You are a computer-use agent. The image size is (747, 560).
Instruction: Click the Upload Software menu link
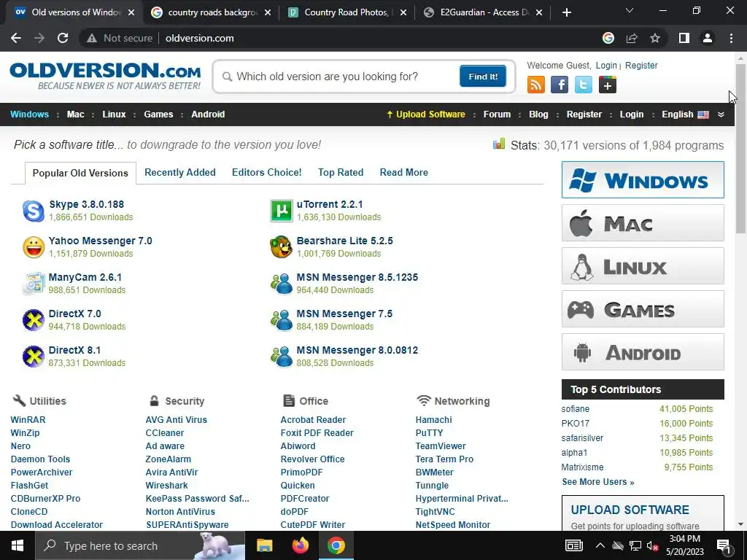coord(426,114)
